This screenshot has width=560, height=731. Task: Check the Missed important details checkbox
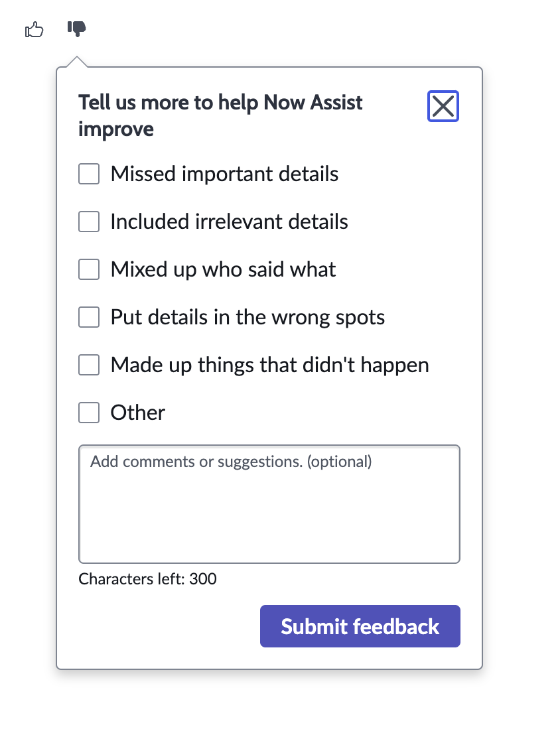click(x=89, y=174)
